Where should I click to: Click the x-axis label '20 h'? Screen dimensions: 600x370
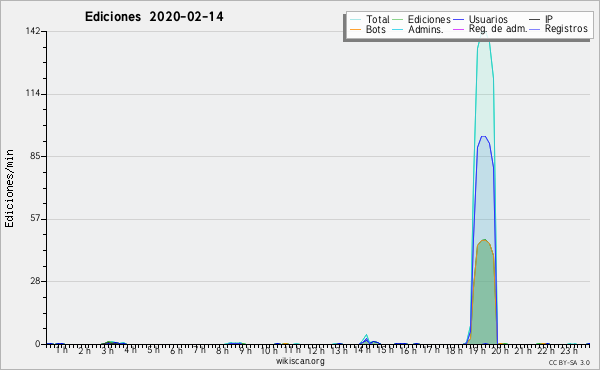point(500,350)
